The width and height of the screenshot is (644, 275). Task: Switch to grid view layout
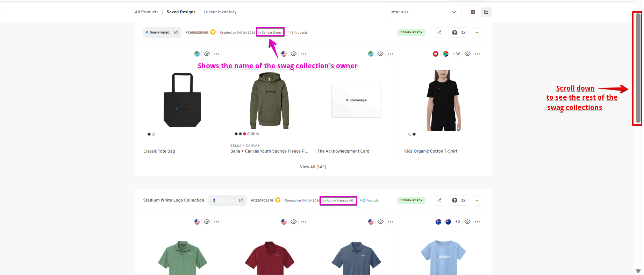tap(473, 12)
